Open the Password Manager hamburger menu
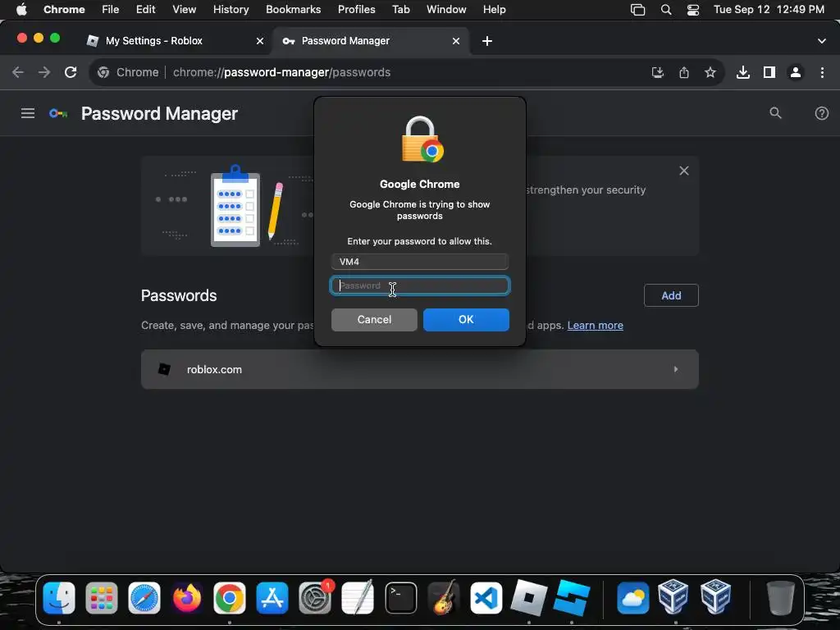 [x=28, y=113]
